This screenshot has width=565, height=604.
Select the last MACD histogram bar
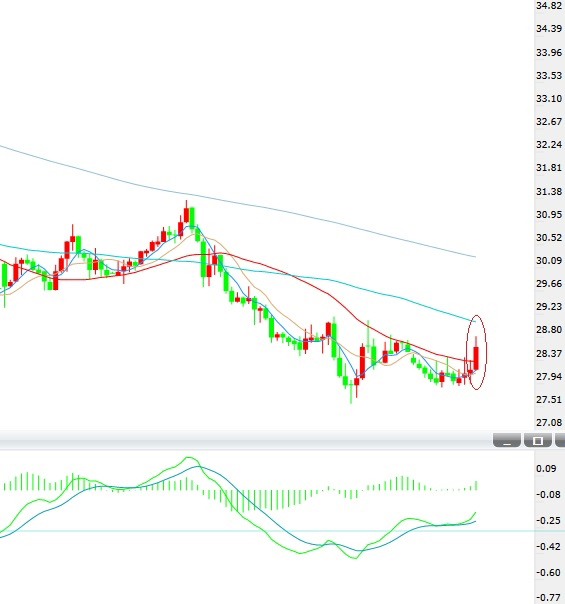476,485
